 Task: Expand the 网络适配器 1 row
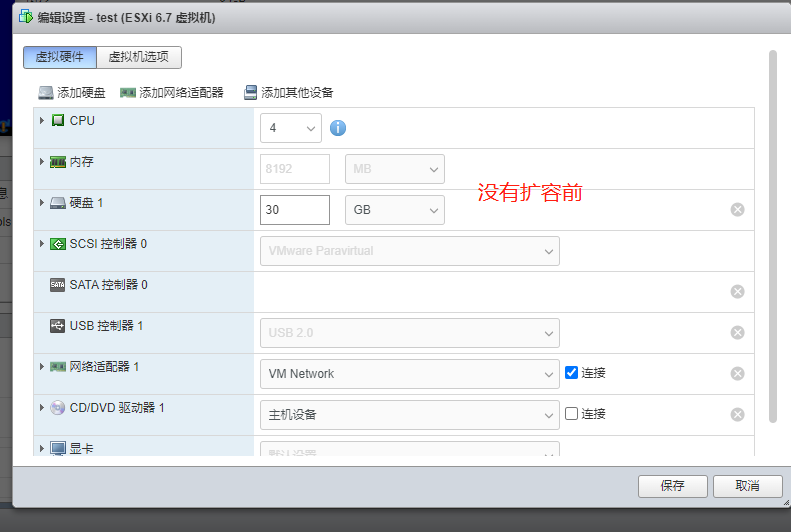(42, 367)
